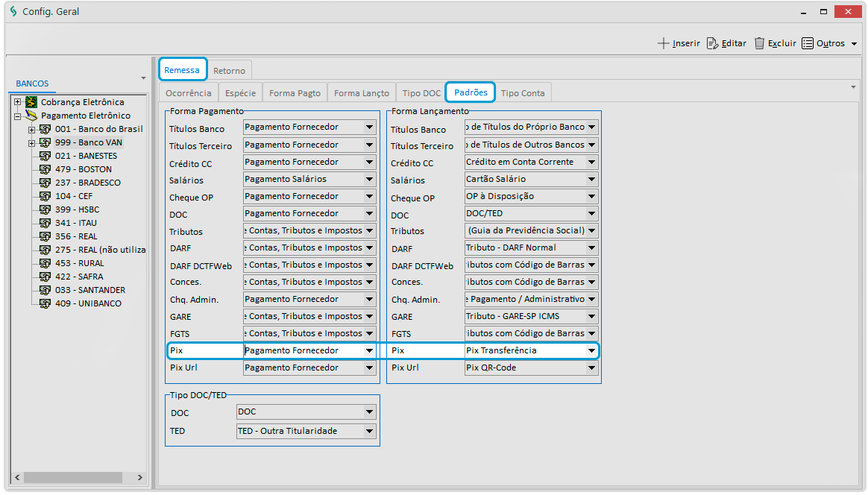Click the Excluir trash icon
868x495 pixels.
759,43
